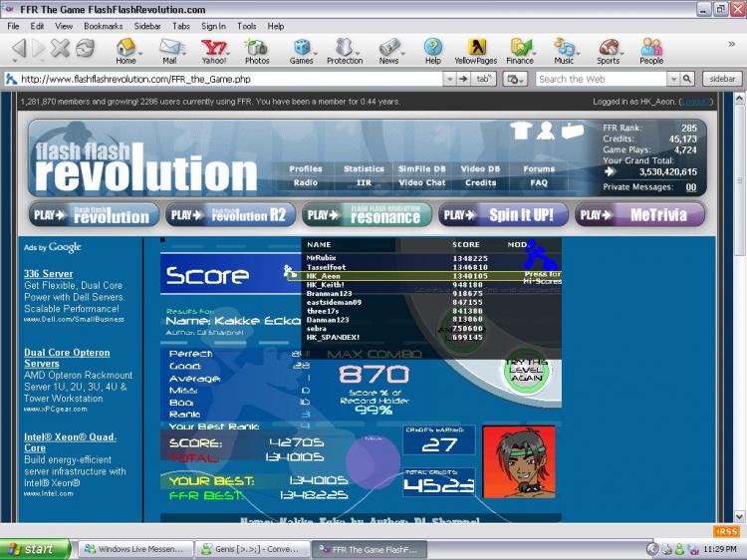The image size is (747, 560).
Task: Open the Radio nav link
Action: click(x=306, y=183)
